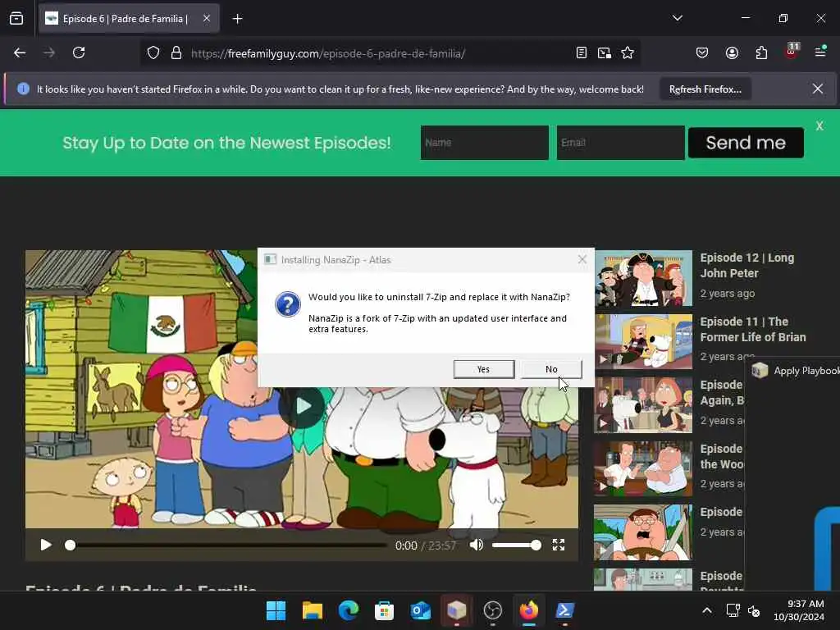840x630 pixels.
Task: Switch to PowerShell in taskbar
Action: tap(564, 610)
